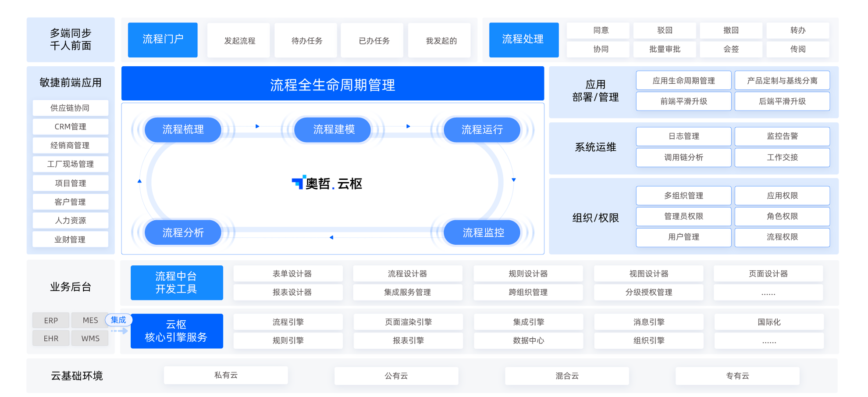Open the 我发起的 tab
This screenshot has width=868, height=397.
[439, 40]
